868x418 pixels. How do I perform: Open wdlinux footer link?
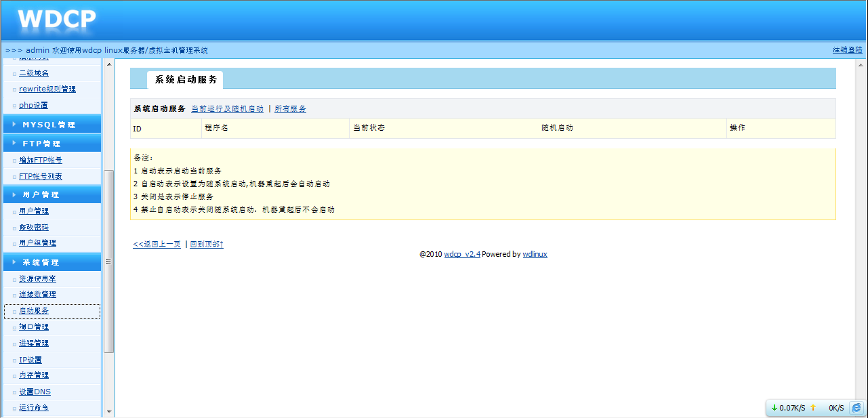[535, 254]
